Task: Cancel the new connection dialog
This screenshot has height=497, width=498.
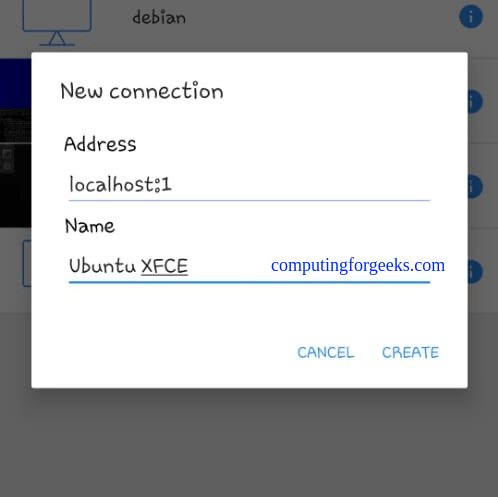Action: pyautogui.click(x=326, y=352)
